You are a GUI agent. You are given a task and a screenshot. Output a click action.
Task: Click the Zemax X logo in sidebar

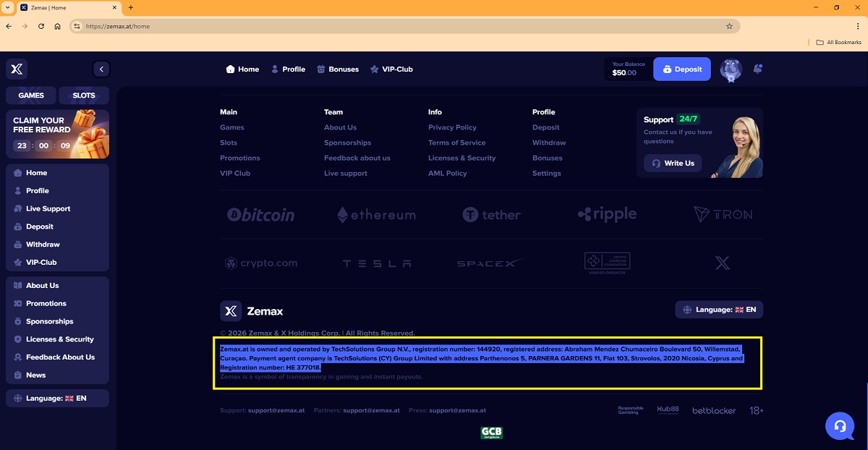pyautogui.click(x=17, y=69)
